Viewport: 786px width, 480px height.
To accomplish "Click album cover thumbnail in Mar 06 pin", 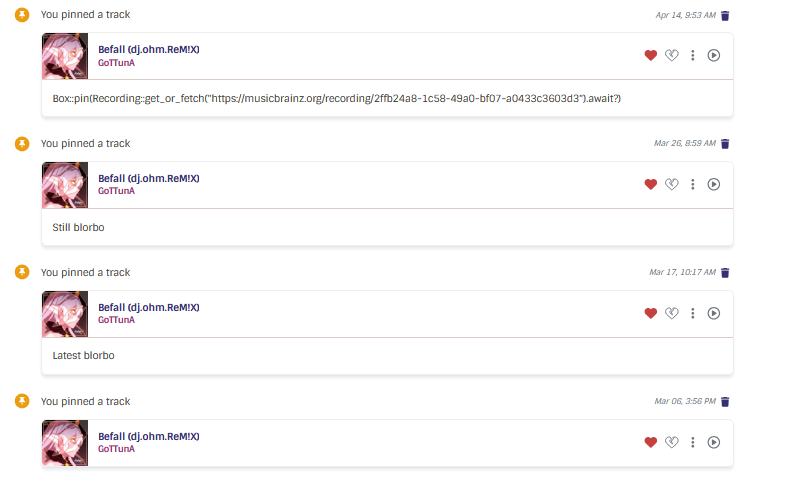I will pos(65,443).
